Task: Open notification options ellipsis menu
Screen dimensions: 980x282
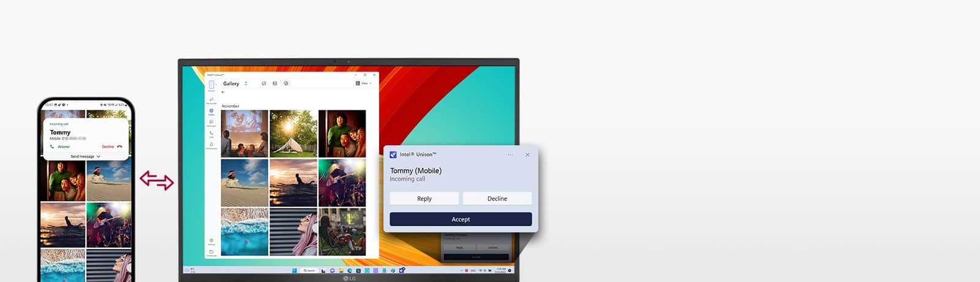Action: point(510,154)
